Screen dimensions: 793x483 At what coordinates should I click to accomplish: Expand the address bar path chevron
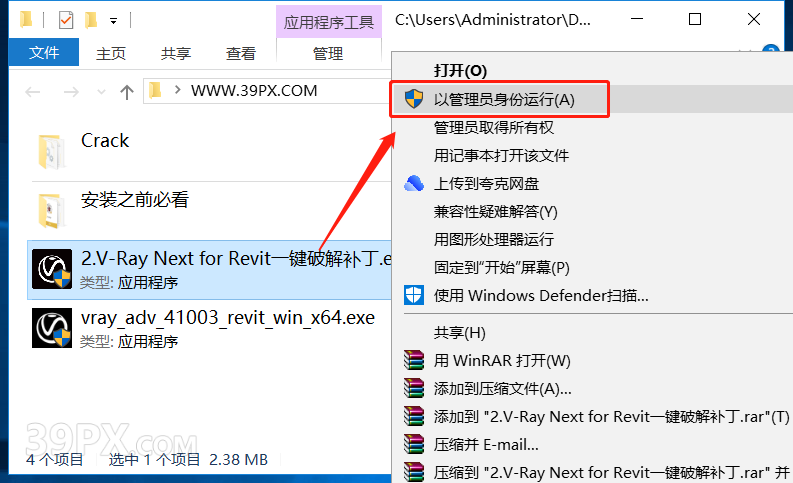[178, 90]
